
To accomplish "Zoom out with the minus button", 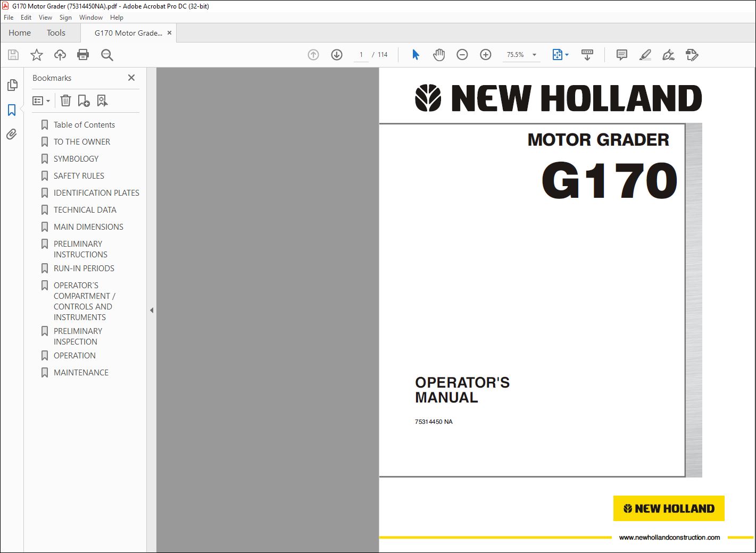I will click(462, 55).
